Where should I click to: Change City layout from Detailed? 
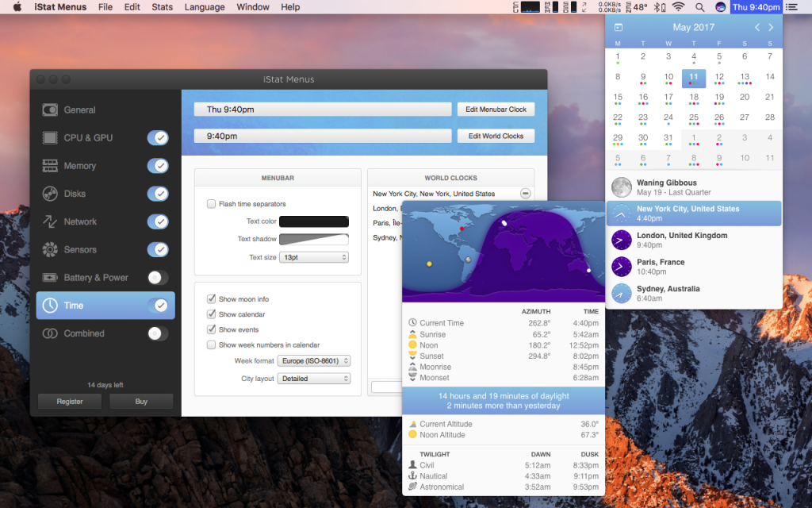pyautogui.click(x=313, y=377)
